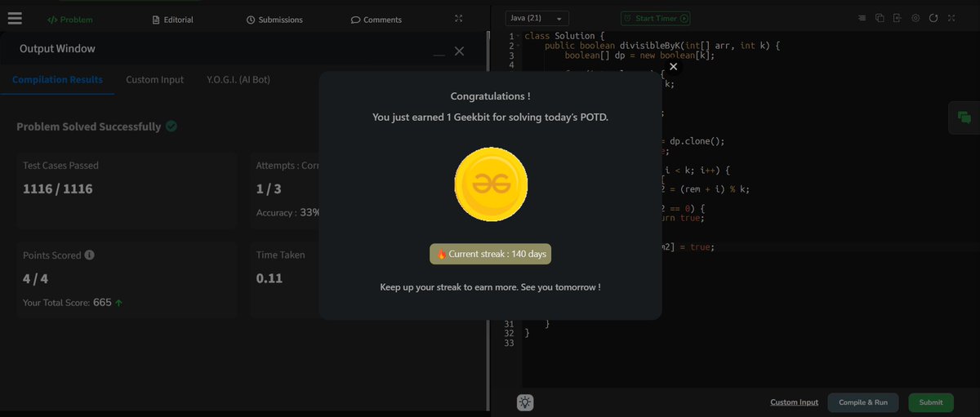980x417 pixels.
Task: Click the import/export file icon
Action: [897, 18]
